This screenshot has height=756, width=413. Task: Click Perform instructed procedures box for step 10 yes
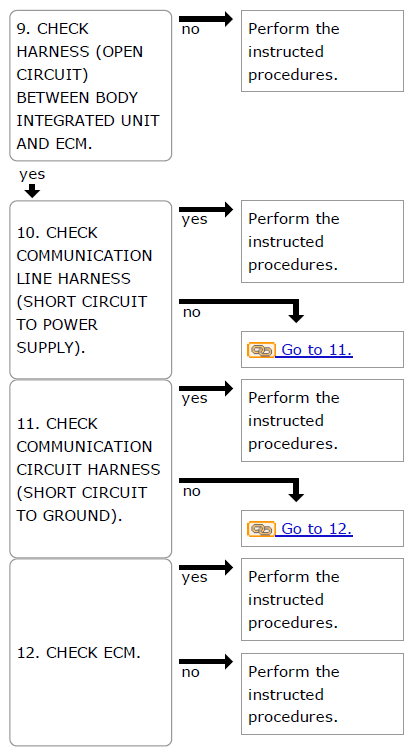point(322,242)
